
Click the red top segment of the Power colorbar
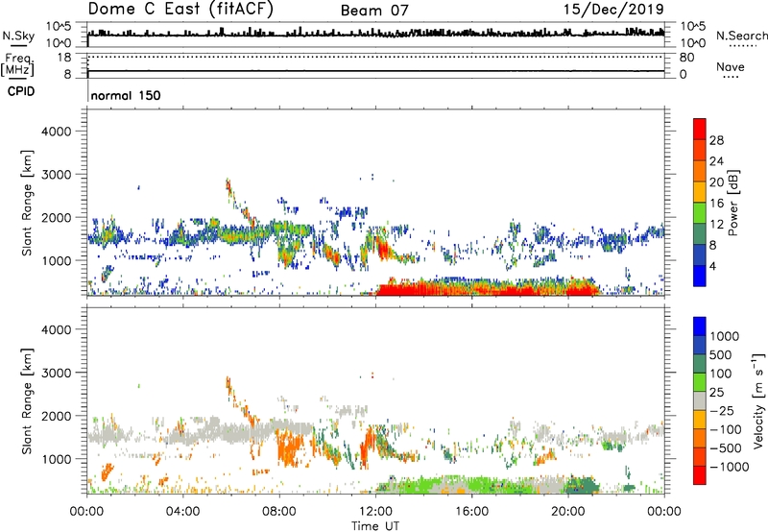tap(700, 129)
